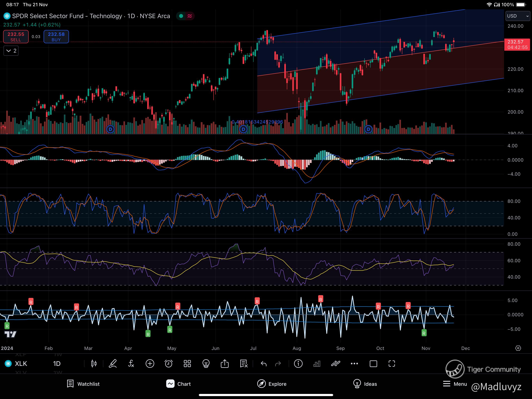The image size is (532, 399).
Task: Switch to the Watchlist tab
Action: [x=83, y=384]
